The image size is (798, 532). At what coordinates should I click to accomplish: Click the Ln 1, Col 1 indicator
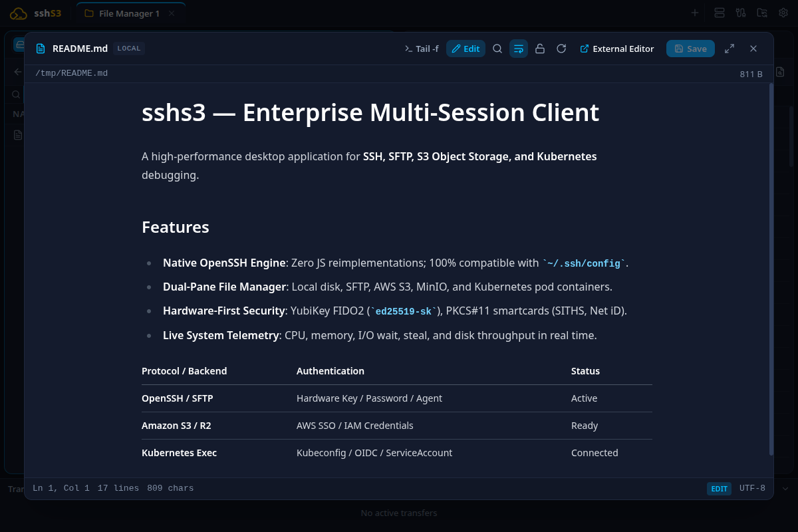(x=61, y=488)
